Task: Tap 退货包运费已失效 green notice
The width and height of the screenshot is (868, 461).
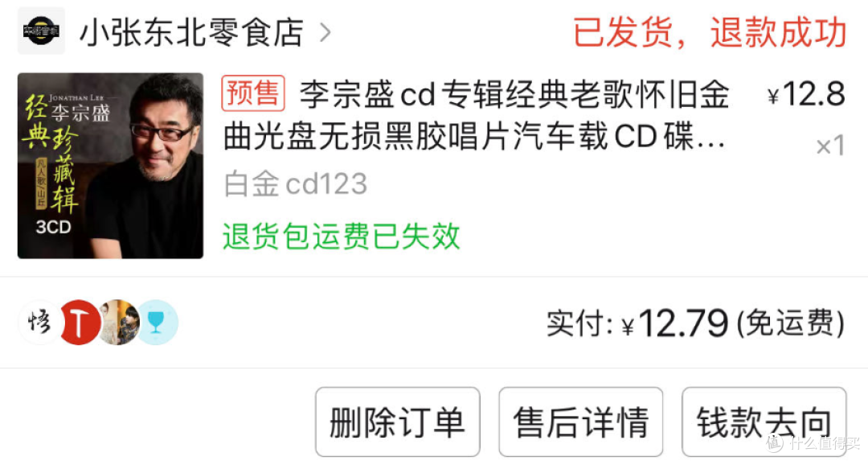Action: point(341,237)
